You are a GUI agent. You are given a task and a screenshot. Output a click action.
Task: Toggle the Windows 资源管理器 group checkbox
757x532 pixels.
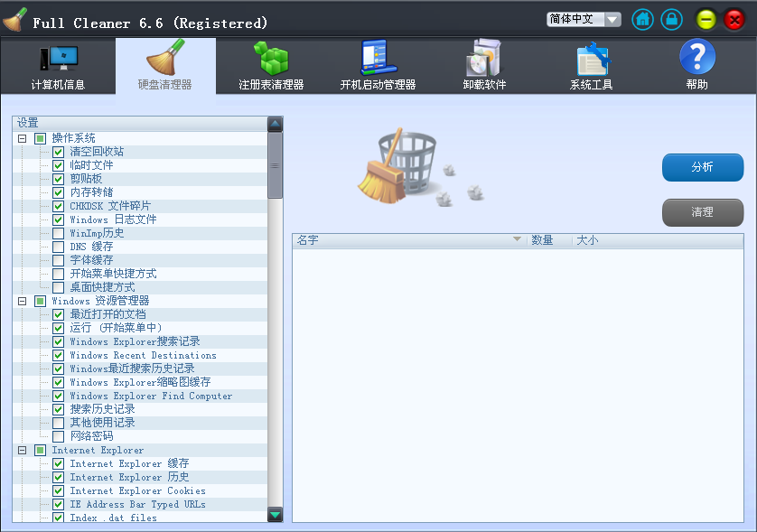(x=40, y=302)
